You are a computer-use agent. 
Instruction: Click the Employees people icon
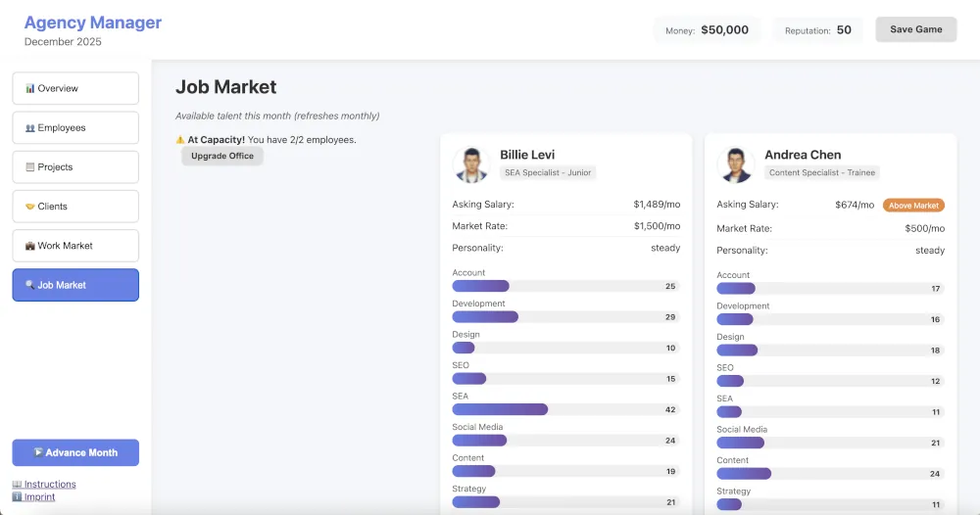[30, 128]
